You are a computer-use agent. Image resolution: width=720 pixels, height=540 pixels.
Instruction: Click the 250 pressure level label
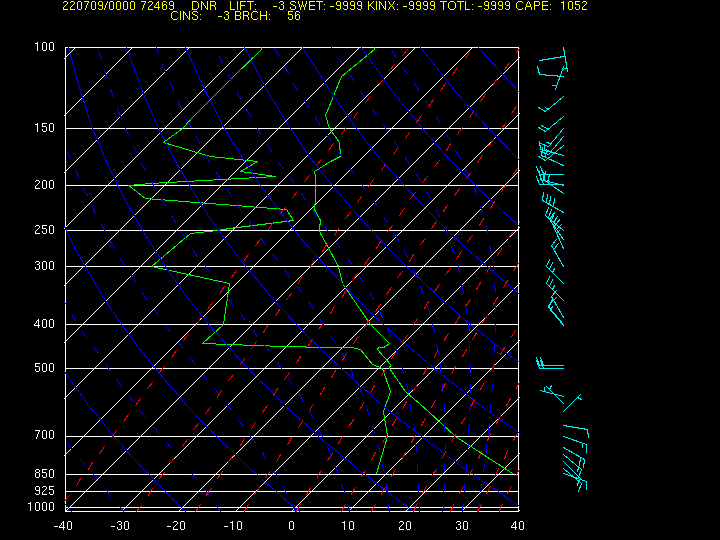click(45, 230)
